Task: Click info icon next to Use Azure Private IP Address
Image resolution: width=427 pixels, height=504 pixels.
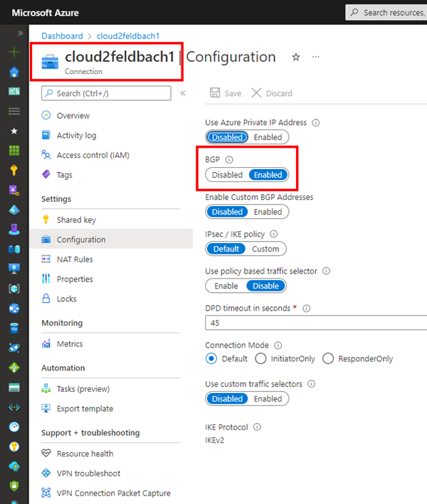Action: 316,123
